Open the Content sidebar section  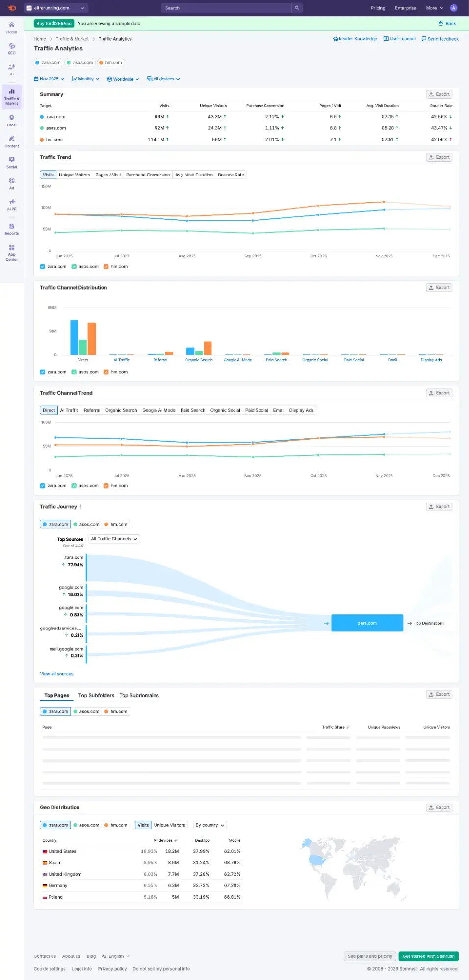click(12, 141)
